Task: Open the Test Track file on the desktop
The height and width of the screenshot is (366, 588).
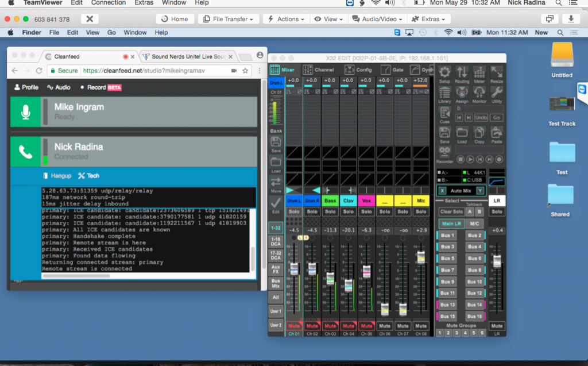Action: (562, 111)
